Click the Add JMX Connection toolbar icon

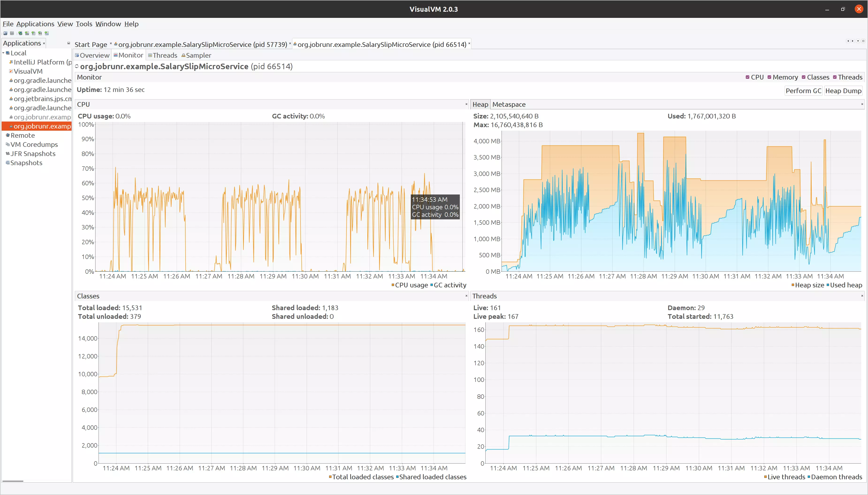[x=27, y=33]
